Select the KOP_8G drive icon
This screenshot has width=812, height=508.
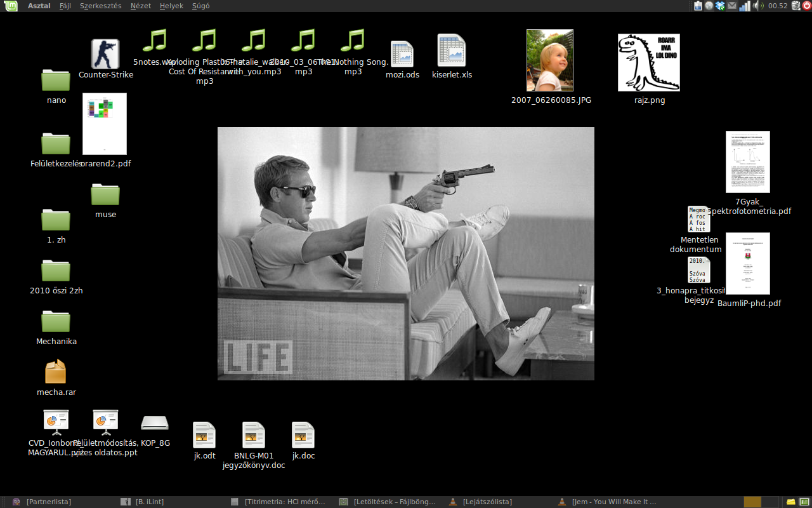(155, 423)
